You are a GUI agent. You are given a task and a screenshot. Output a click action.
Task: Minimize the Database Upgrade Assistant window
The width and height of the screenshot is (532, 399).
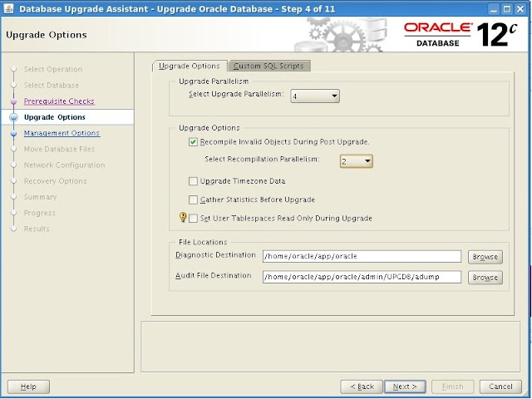click(x=494, y=9)
